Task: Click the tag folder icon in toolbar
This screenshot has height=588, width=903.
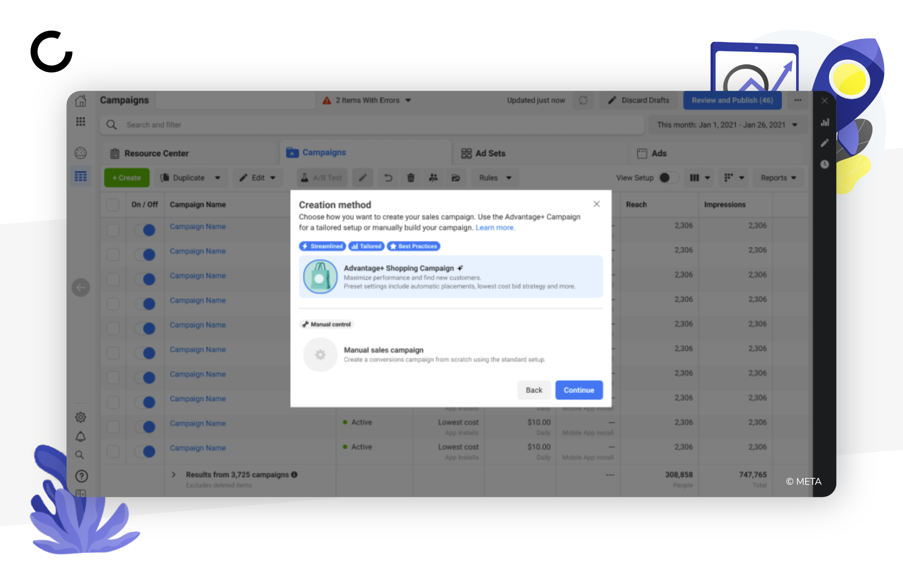Action: (x=456, y=178)
